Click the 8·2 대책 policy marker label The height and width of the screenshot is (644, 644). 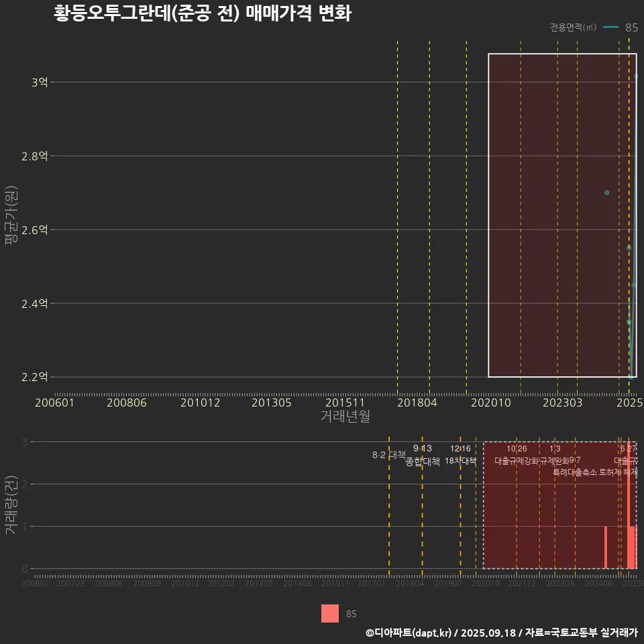click(x=389, y=455)
